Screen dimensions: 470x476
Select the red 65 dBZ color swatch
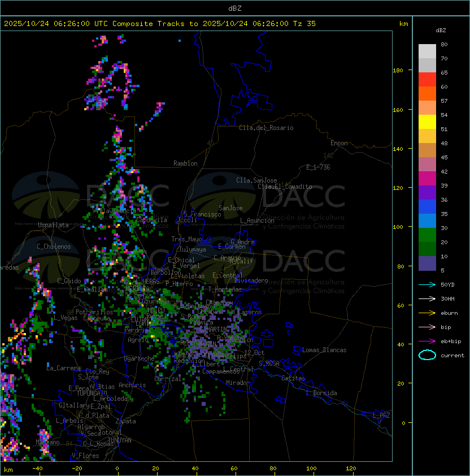tap(427, 79)
